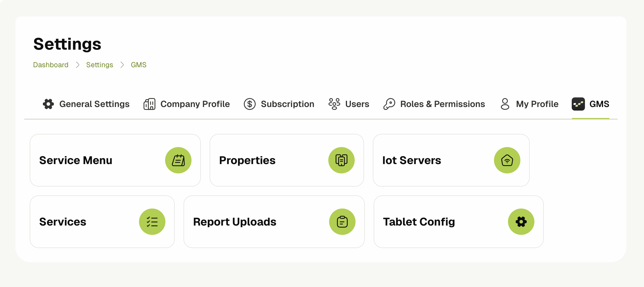
Task: Click the dark GMS logo icon
Action: coord(578,104)
